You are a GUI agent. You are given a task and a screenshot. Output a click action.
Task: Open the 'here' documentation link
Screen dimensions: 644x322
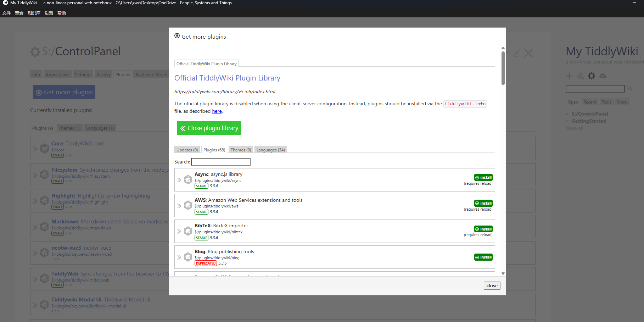click(x=217, y=111)
